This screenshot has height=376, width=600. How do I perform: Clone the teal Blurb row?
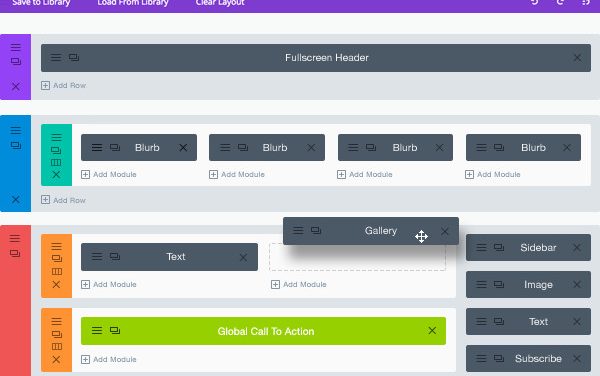click(56, 150)
